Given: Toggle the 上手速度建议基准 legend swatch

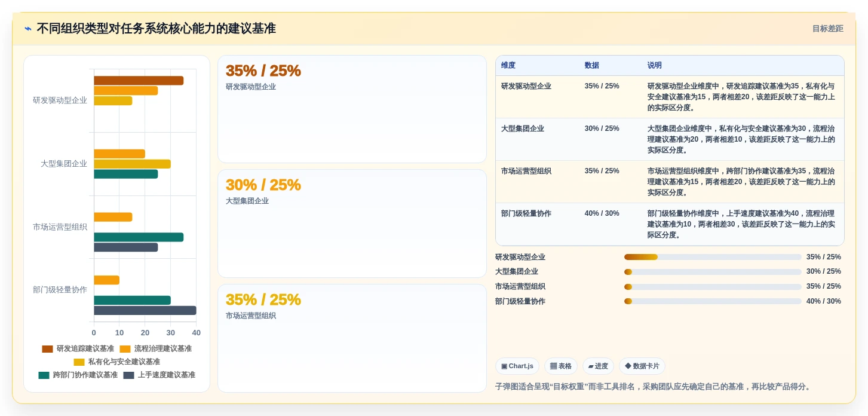Looking at the screenshot, I should click(x=128, y=375).
